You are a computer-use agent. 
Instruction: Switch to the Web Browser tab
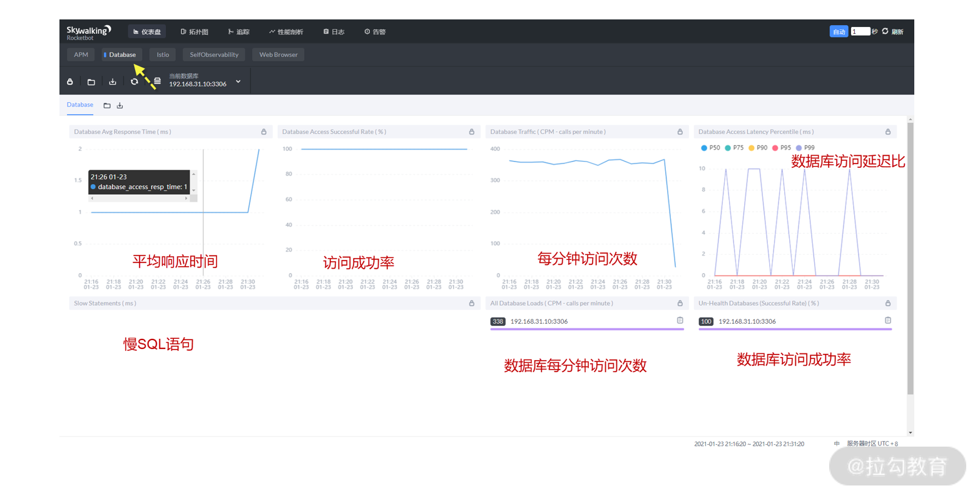(278, 54)
